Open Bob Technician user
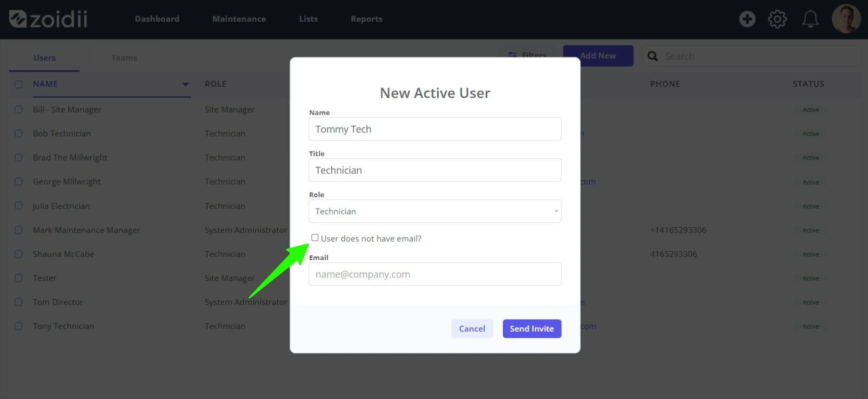This screenshot has width=868, height=399. point(62,133)
